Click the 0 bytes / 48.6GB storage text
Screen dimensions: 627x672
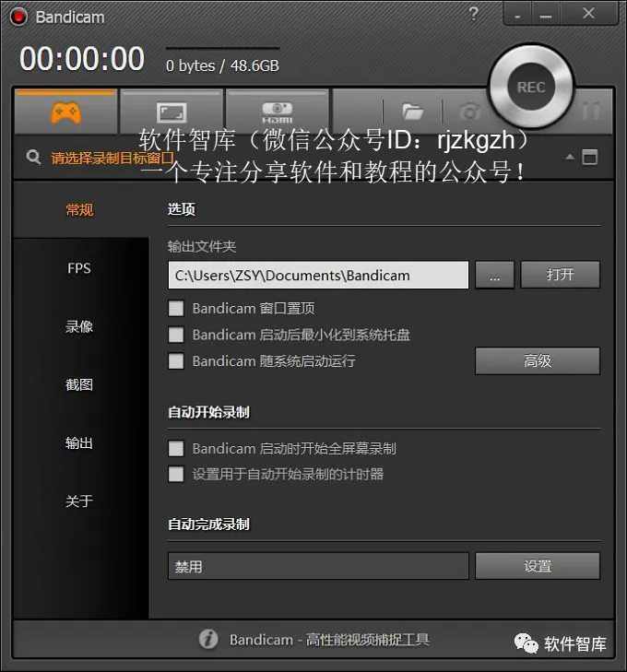pyautogui.click(x=222, y=65)
